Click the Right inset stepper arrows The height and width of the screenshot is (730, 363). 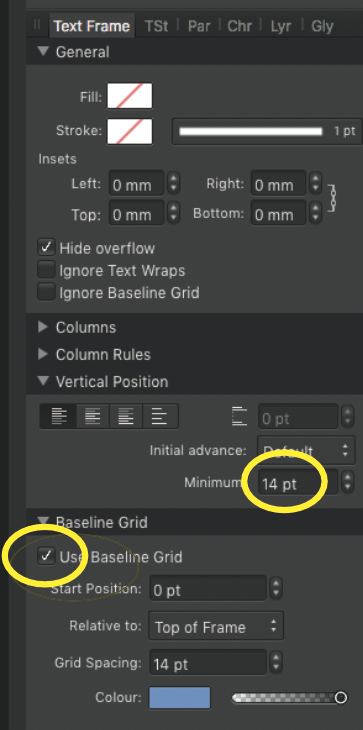(315, 184)
